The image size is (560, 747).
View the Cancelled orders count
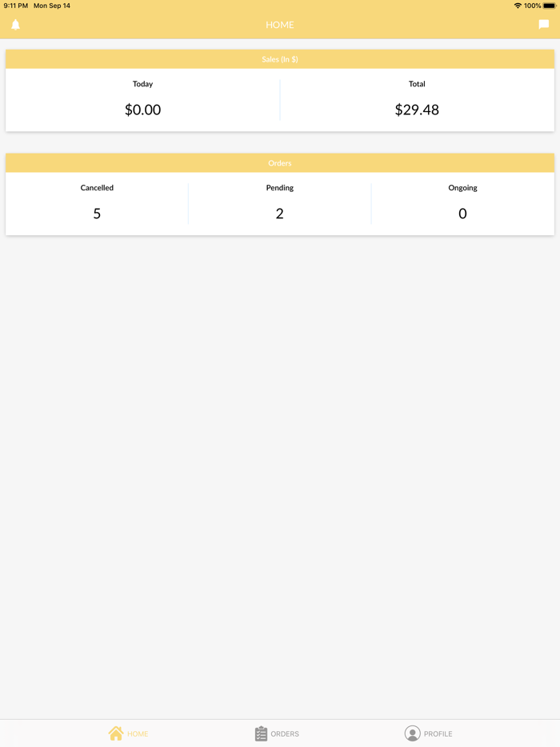97,214
